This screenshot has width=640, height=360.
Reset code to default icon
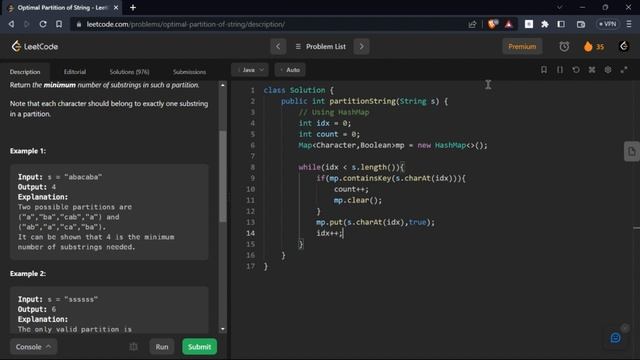(576, 70)
